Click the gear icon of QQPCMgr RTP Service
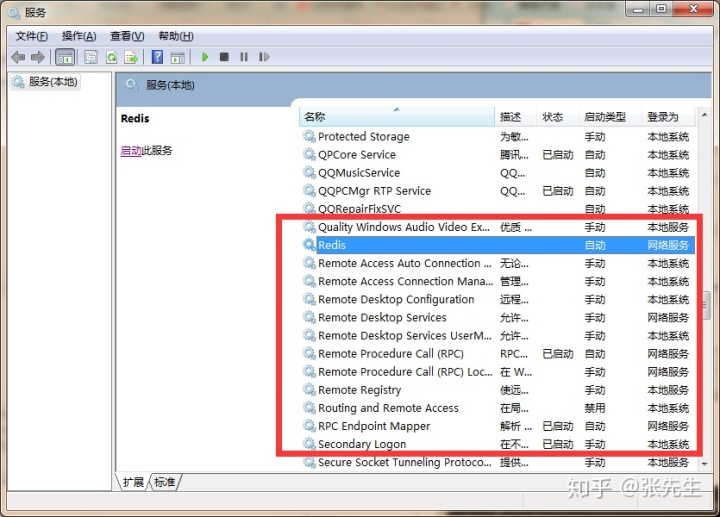Screen dimensions: 720x517 309,191
